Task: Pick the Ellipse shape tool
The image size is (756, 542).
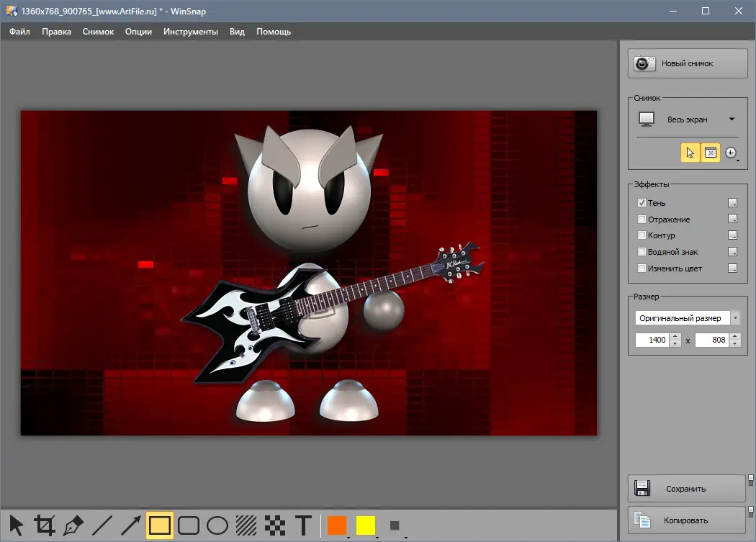Action: click(217, 525)
